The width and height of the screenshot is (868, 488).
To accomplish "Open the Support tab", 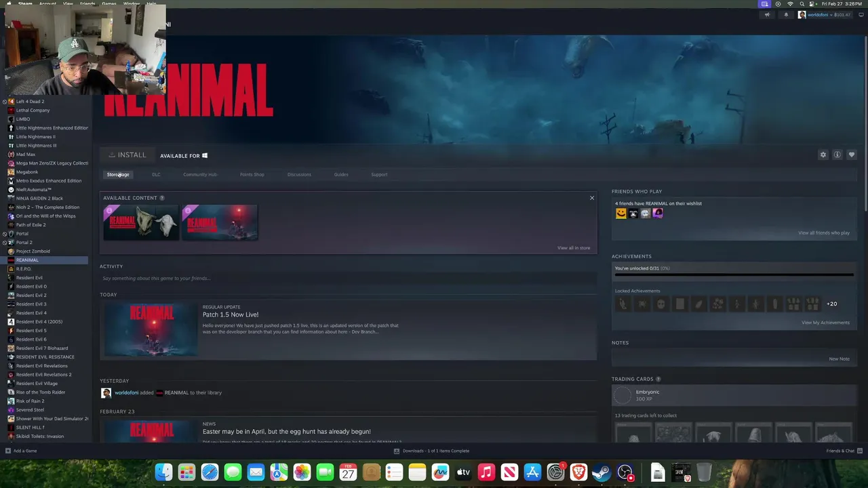I will coord(379,175).
